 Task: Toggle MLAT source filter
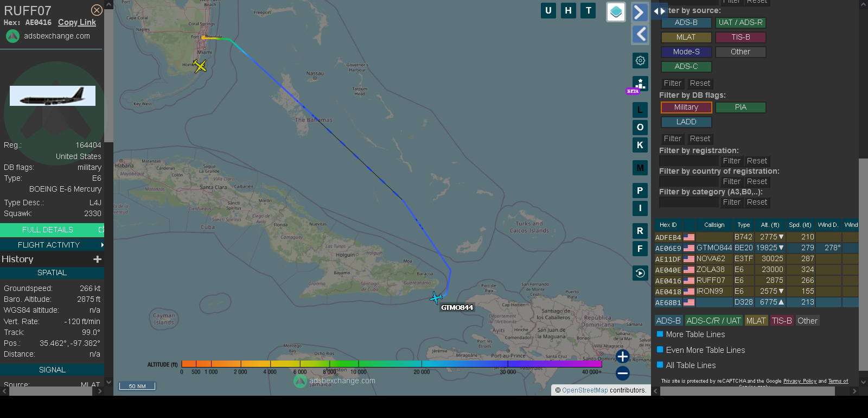(x=686, y=37)
